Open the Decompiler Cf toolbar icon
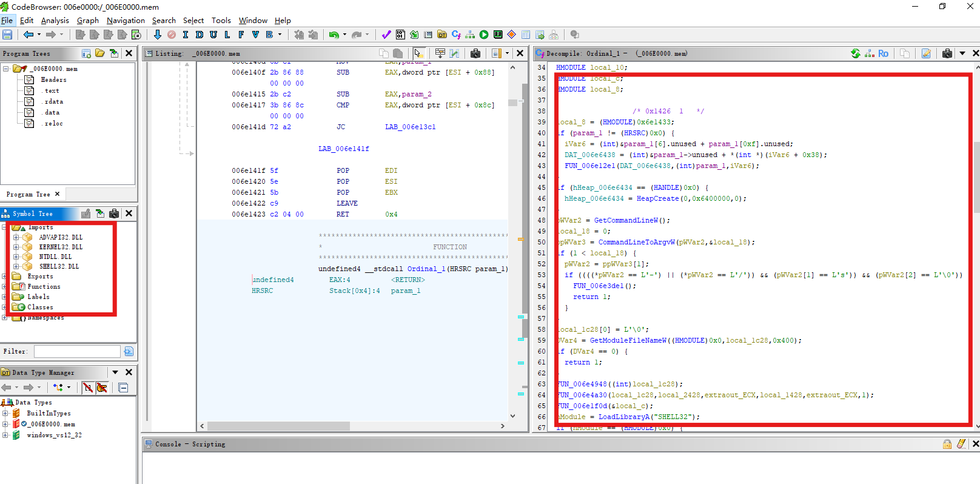 pos(456,35)
